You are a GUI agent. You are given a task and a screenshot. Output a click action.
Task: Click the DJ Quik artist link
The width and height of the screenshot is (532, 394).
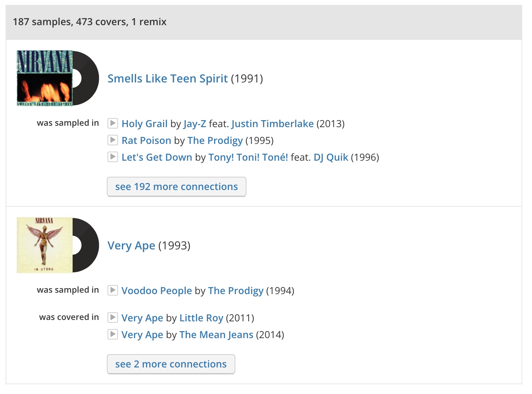(x=331, y=157)
